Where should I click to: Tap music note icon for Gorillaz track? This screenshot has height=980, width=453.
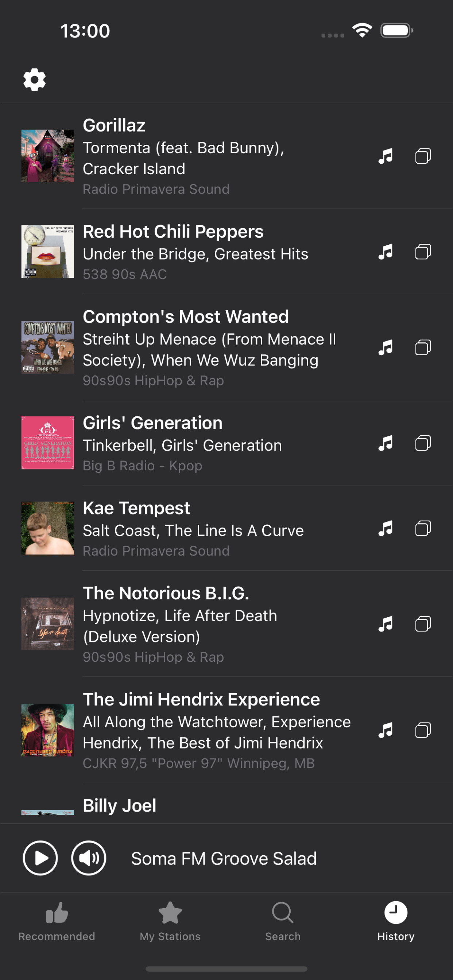[385, 156]
